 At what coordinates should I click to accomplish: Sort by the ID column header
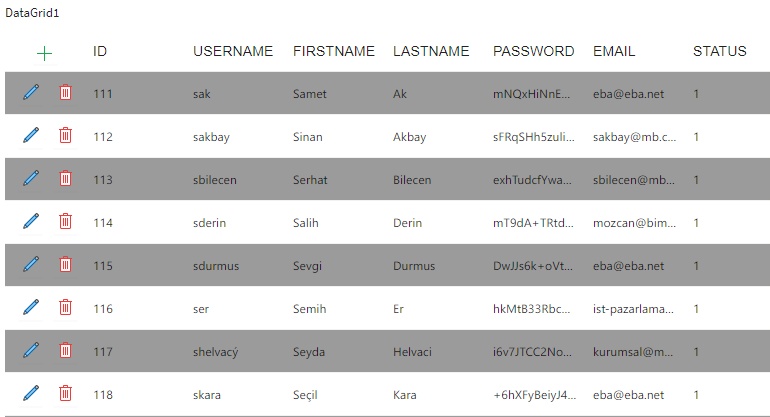[x=100, y=52]
